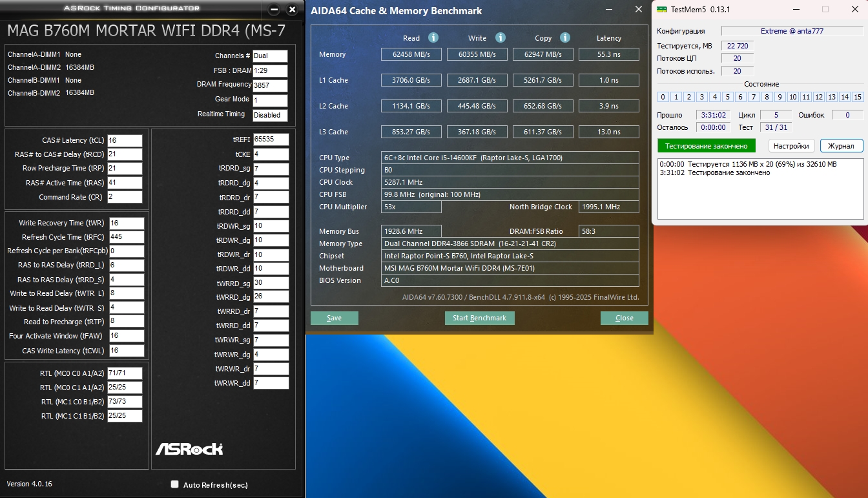Click the tCKE value field

(x=271, y=154)
